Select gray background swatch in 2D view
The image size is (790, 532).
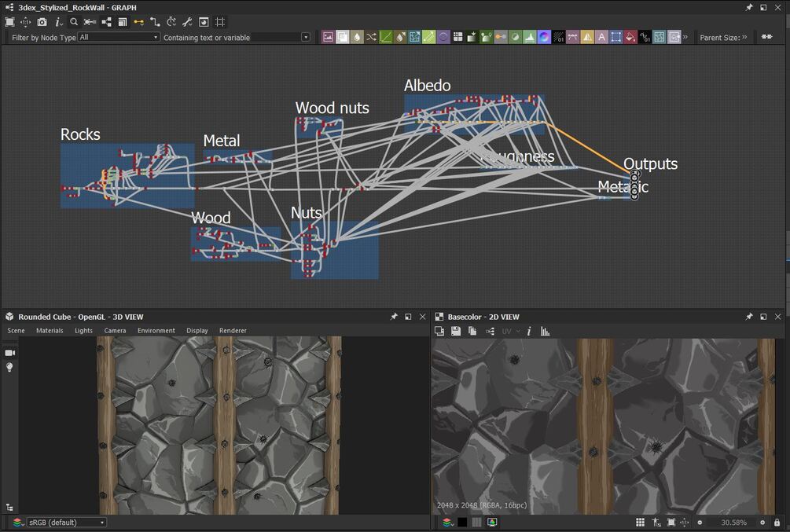pos(476,523)
